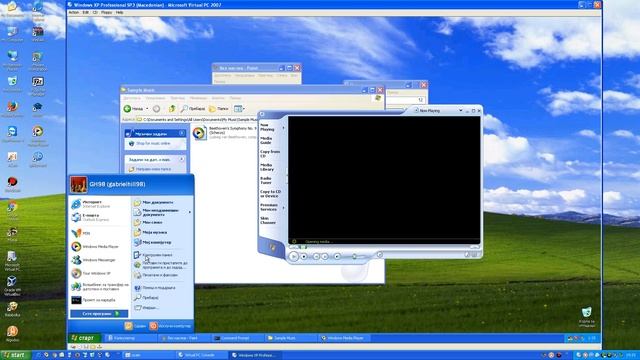Open My Music folder in Start menu
This screenshot has width=640, height=360.
point(162,232)
